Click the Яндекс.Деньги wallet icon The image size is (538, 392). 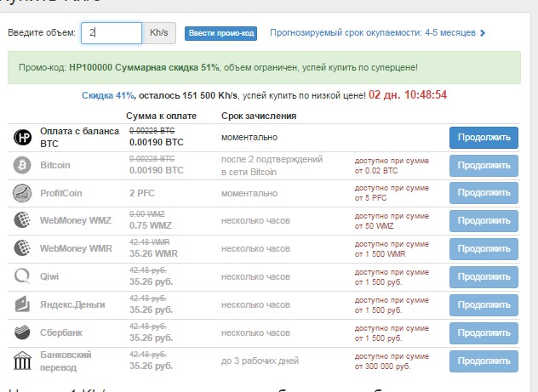[x=22, y=304]
